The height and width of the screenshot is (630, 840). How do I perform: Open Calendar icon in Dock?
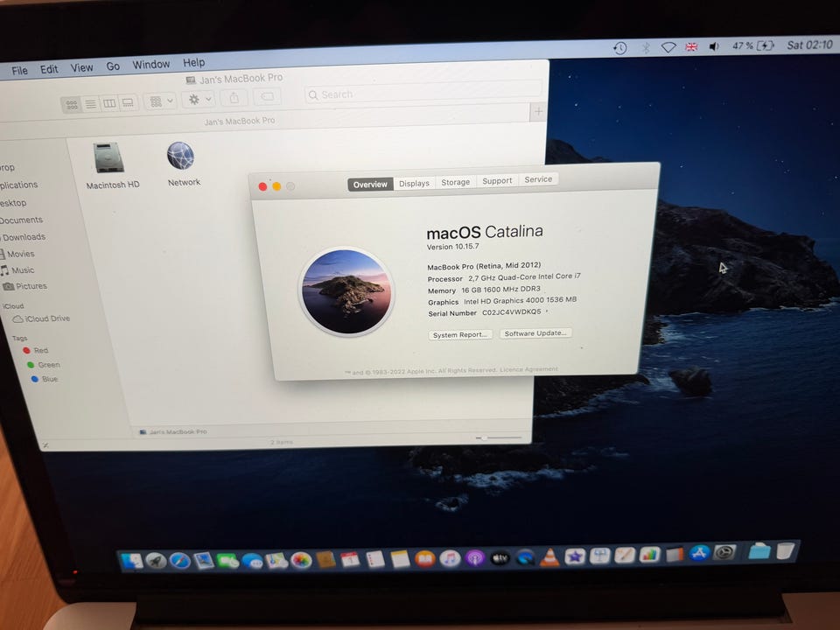pos(350,560)
